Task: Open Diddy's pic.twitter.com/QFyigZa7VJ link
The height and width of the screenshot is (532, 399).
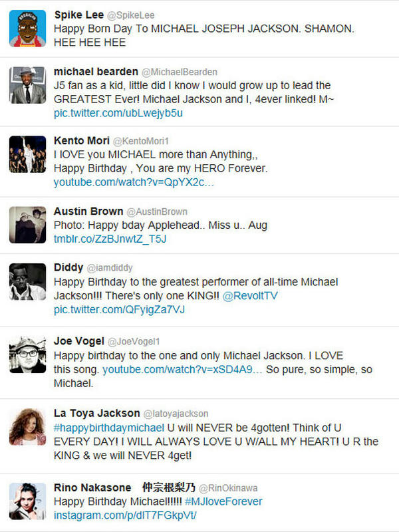Action: click(120, 309)
